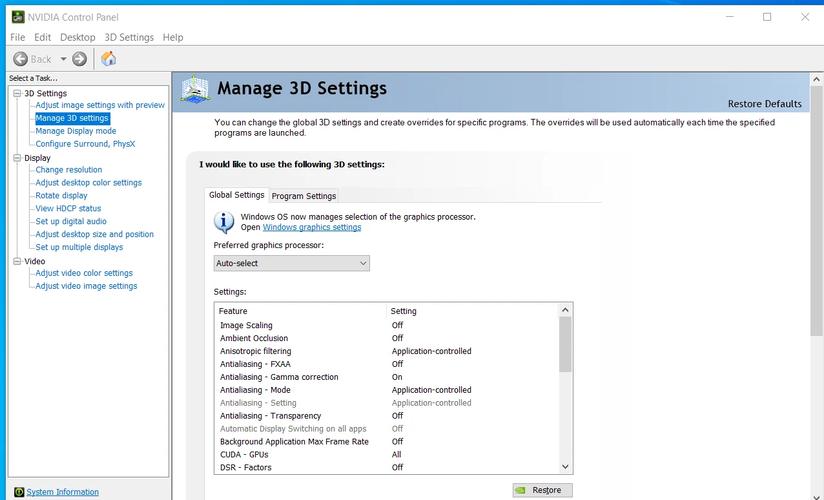Image resolution: width=824 pixels, height=500 pixels.
Task: Collapse the Video tree node
Action: click(16, 261)
